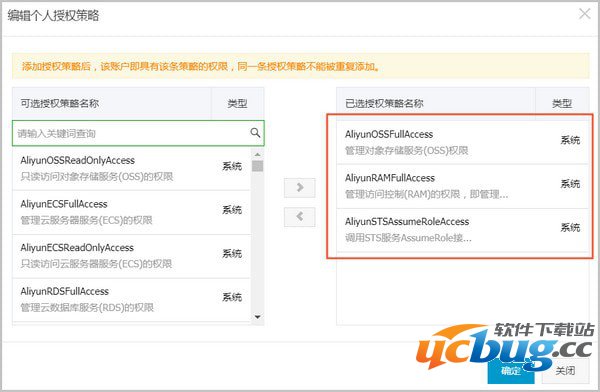Select AliyunECSFullAccess in available policies
The image size is (600, 392).
(x=132, y=212)
